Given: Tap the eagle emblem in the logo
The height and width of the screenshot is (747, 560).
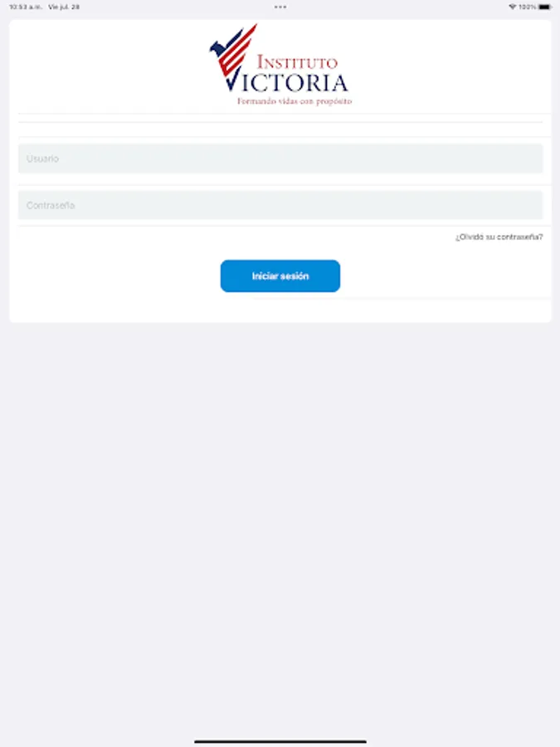Looking at the screenshot, I should pos(218,49).
